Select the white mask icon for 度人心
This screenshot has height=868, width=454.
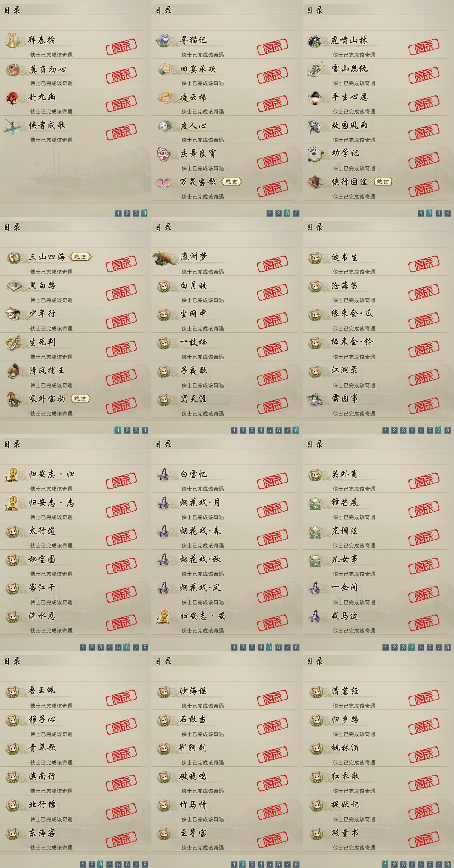tap(164, 126)
